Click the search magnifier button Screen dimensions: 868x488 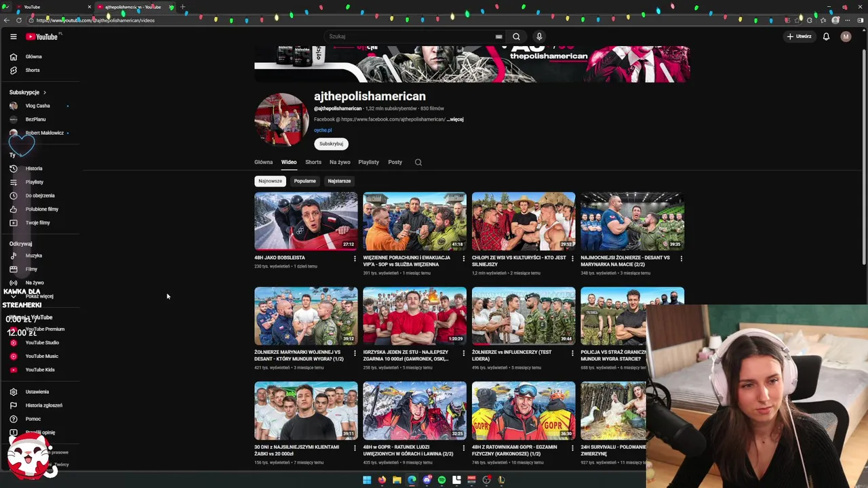516,37
